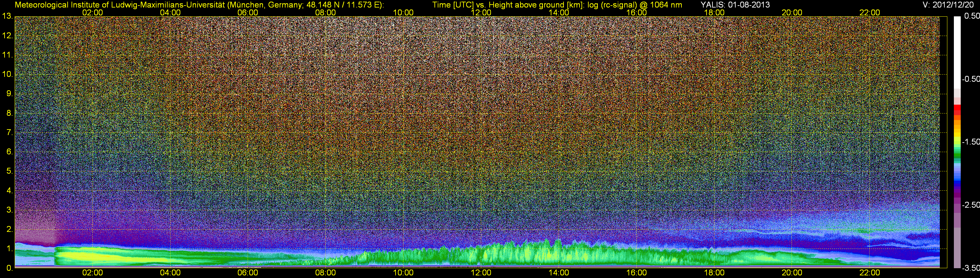Click the 0 km height axis label

[9, 268]
